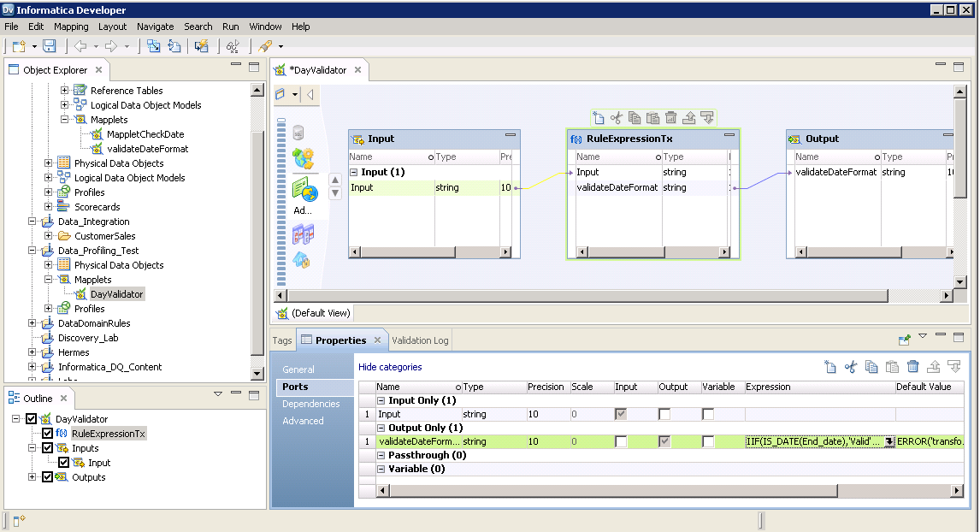Click the f(x) icon on RuleExpressionTx header
Screen dimensions: 980x532
tap(576, 139)
